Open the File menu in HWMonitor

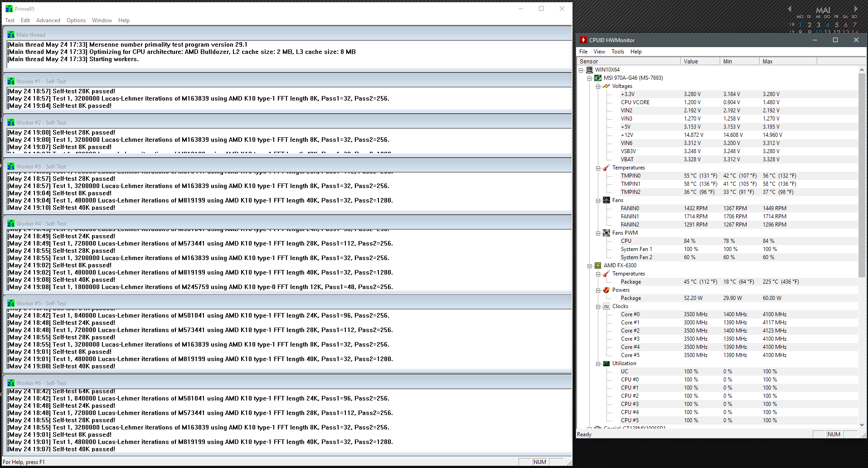[x=583, y=52]
